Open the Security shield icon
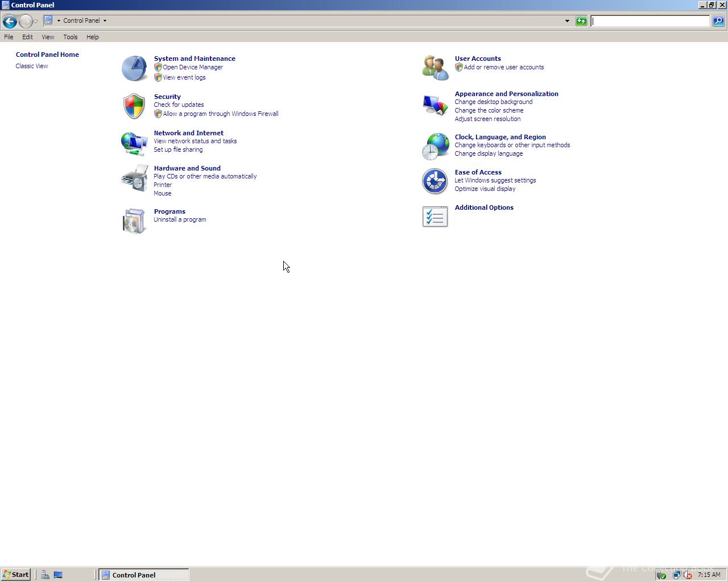The image size is (728, 582). coord(134,106)
